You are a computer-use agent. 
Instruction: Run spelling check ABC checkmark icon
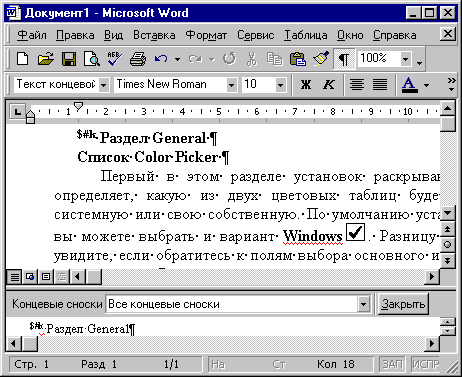point(114,59)
